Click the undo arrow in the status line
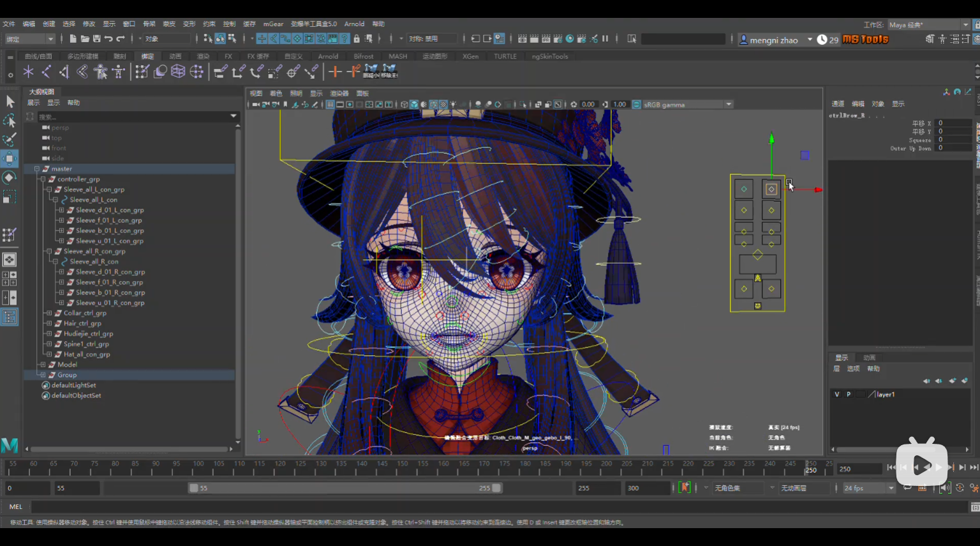980x546 pixels. coord(108,39)
